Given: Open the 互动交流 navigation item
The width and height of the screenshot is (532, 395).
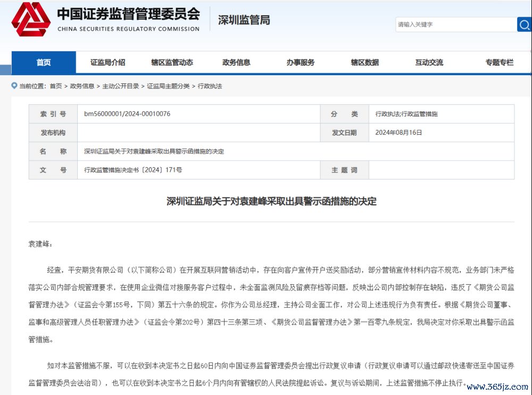Looking at the screenshot, I should [x=429, y=62].
